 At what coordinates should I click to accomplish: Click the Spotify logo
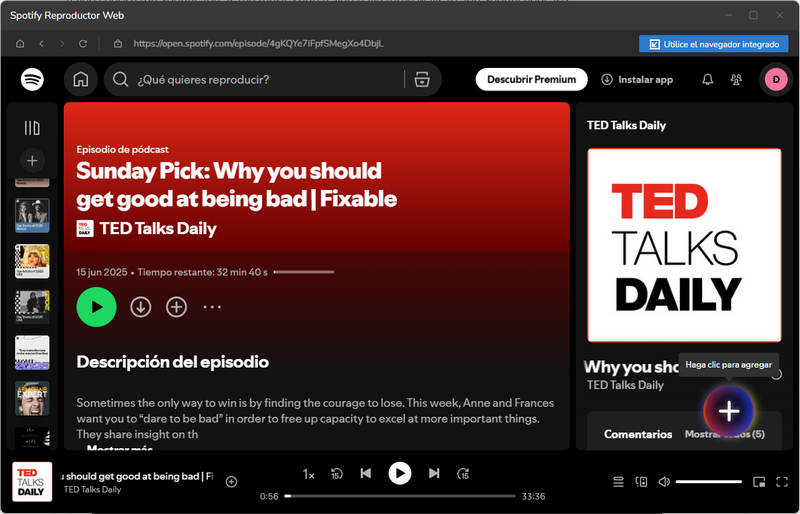point(32,80)
